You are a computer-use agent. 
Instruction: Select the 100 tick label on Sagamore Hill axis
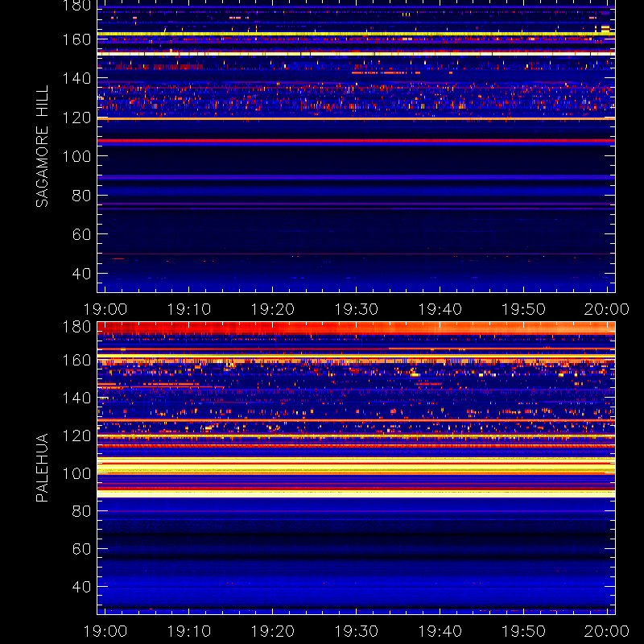76,156
